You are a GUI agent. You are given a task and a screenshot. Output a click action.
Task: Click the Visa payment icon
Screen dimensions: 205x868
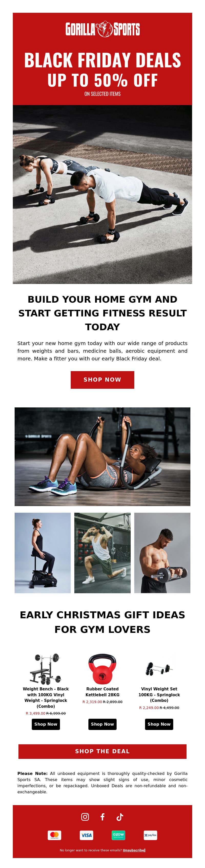(86, 835)
